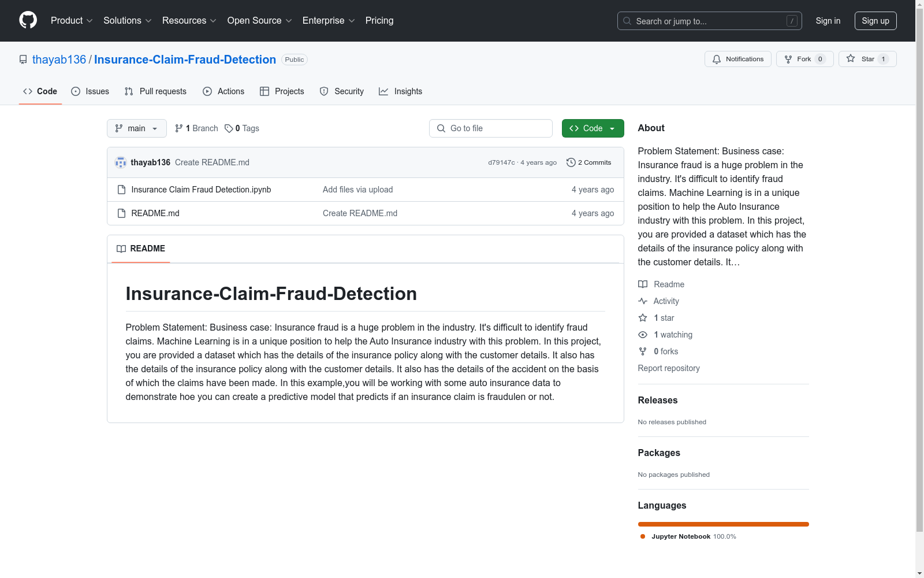
Task: Click the Notifications bell icon
Action: (717, 59)
